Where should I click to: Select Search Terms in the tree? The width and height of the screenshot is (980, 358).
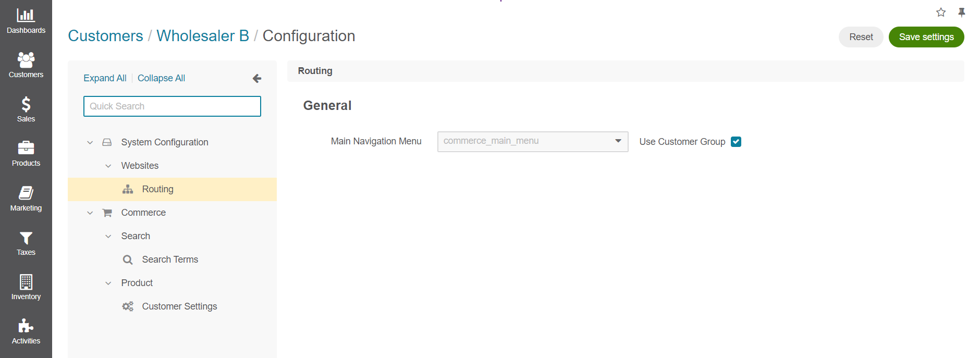point(170,260)
